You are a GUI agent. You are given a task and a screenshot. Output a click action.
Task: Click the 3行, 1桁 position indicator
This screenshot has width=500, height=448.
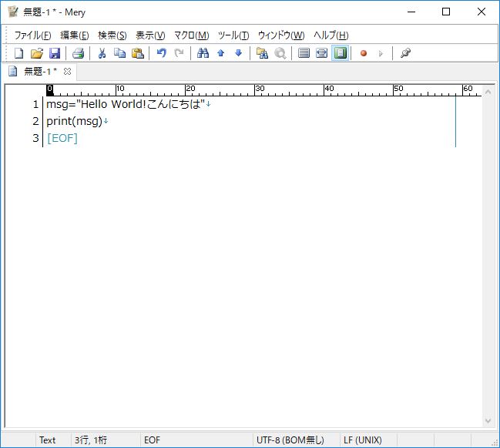91,440
